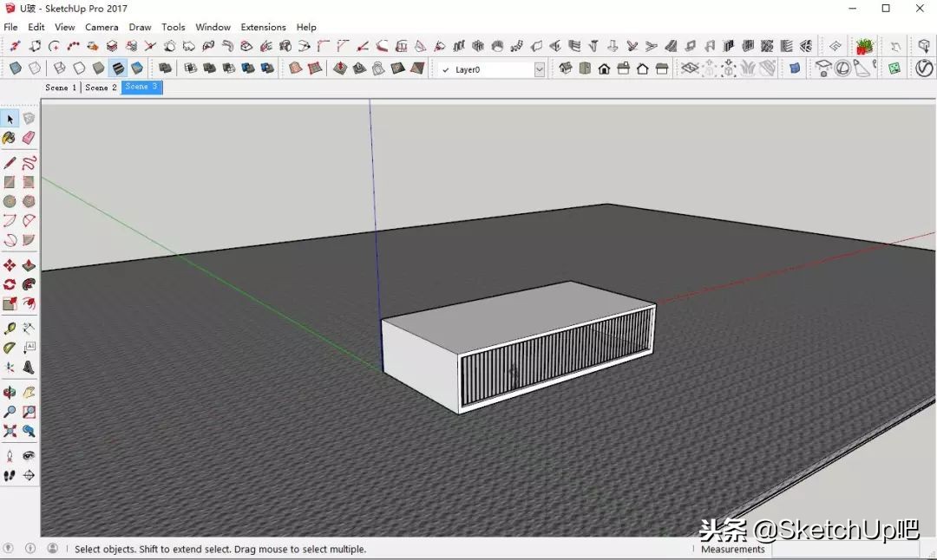This screenshot has height=560, width=937.
Task: Switch to the Scene 1 tab
Action: [x=59, y=87]
